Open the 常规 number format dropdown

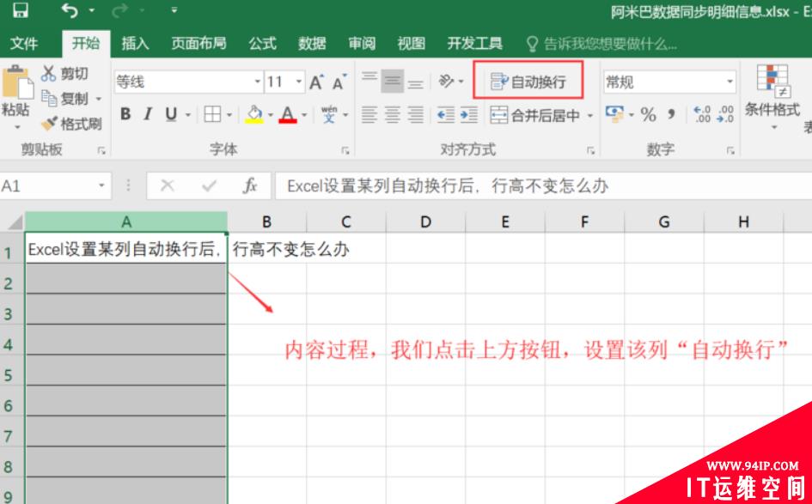(x=730, y=82)
